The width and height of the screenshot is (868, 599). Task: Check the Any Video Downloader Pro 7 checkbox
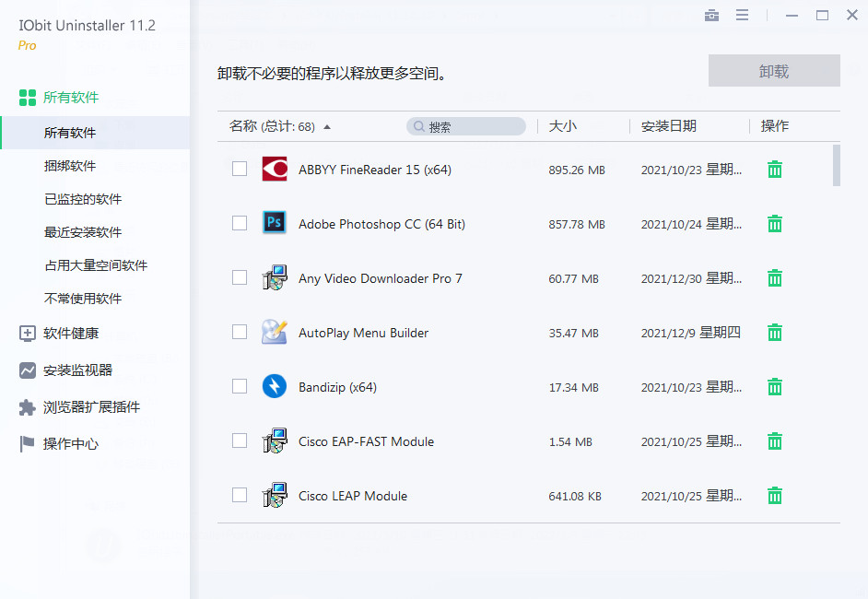tap(240, 277)
